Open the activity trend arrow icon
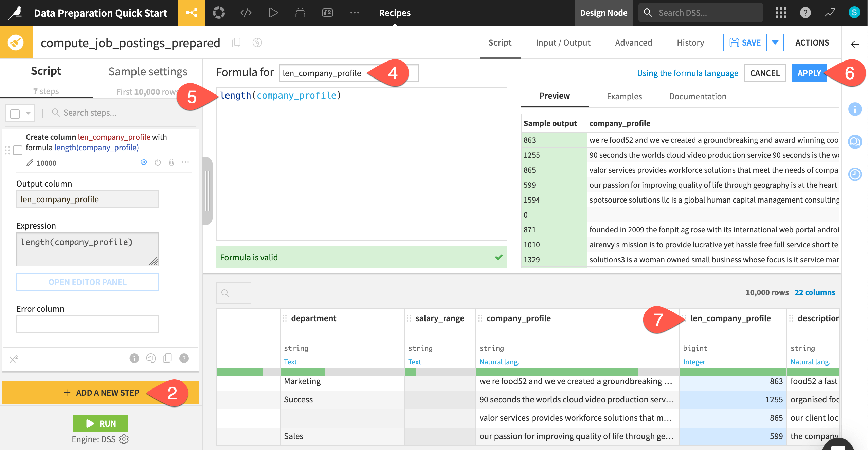Image resolution: width=868 pixels, height=450 pixels. 830,13
